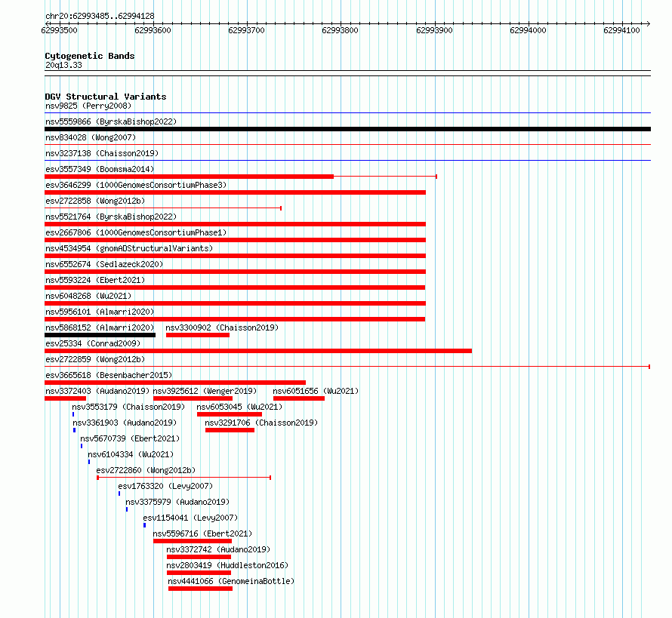Image resolution: width=672 pixels, height=618 pixels.
Task: Click the nsv3300902 (Chaisson2019) red bar
Action: 198,335
